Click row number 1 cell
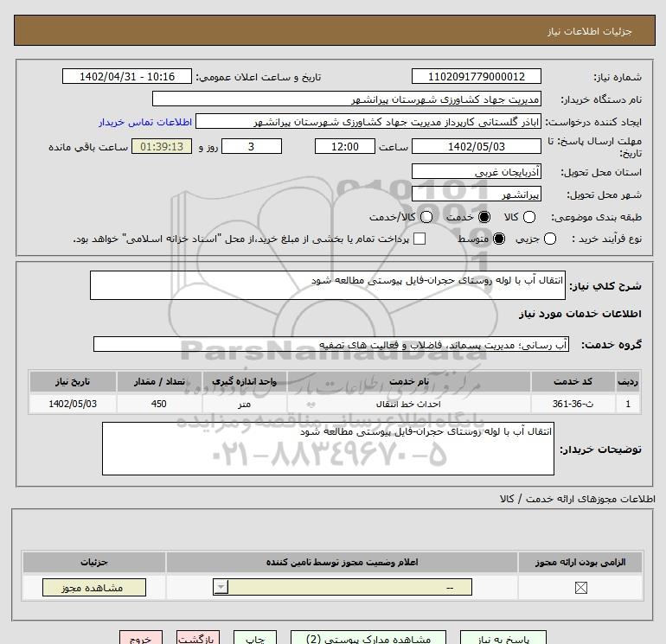Viewport: 666px width, 644px height. point(628,404)
